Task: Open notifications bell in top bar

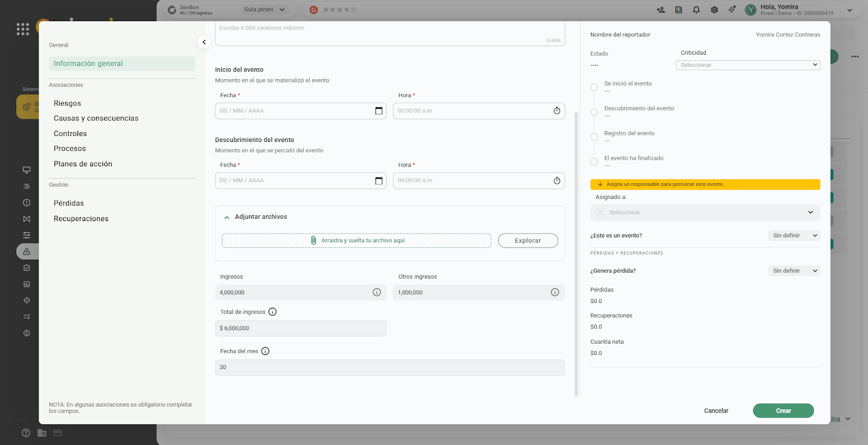Action: (696, 10)
